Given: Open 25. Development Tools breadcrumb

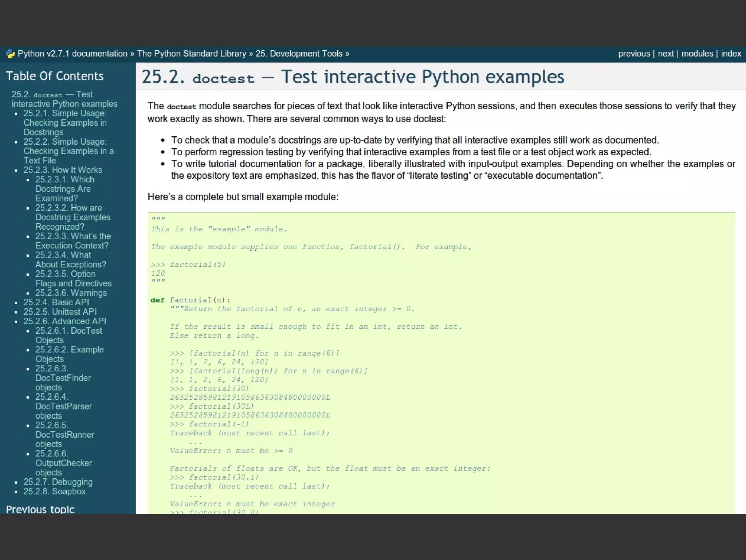Looking at the screenshot, I should point(299,54).
